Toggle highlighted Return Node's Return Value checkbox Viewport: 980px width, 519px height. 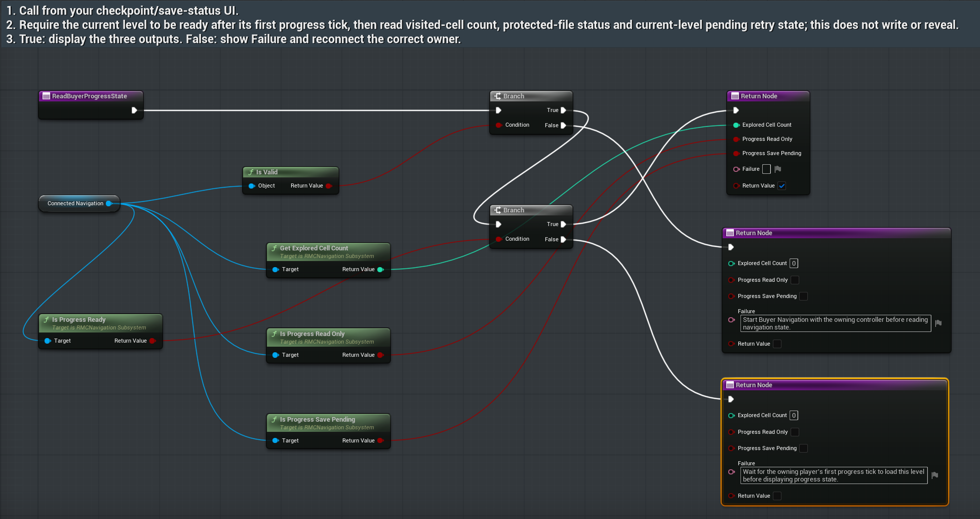777,496
